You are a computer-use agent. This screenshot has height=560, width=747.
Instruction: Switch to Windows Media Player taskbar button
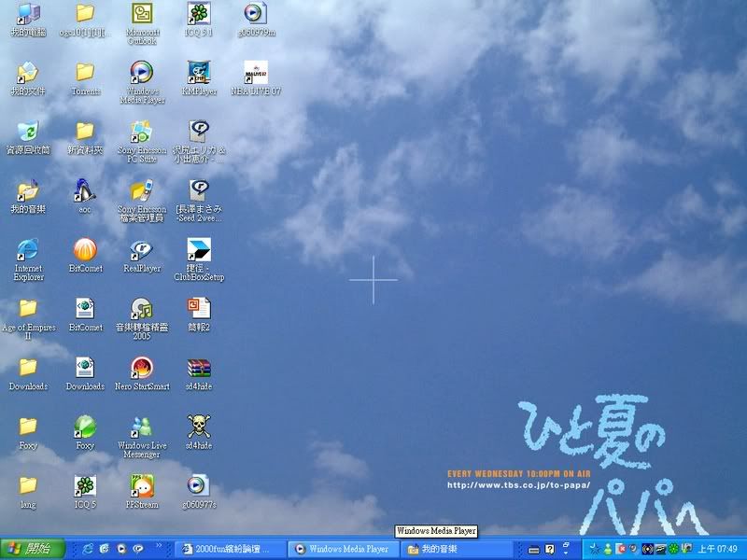click(342, 549)
